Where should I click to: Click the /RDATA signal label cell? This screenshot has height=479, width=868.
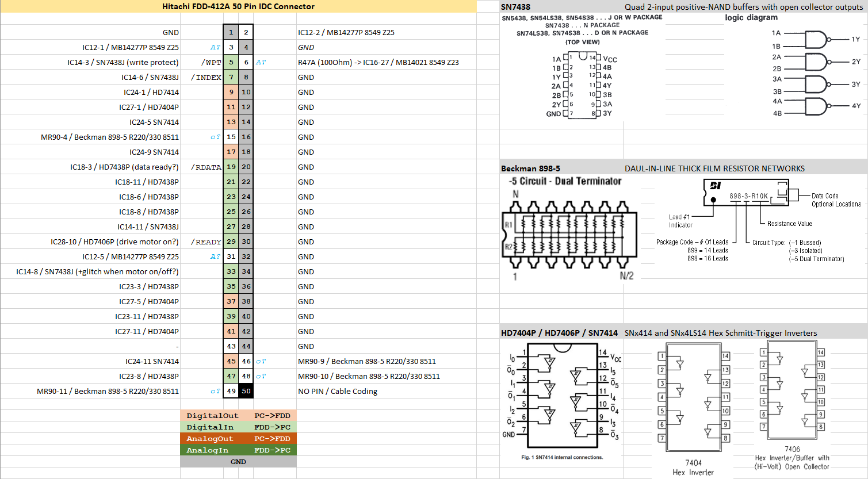(x=207, y=167)
